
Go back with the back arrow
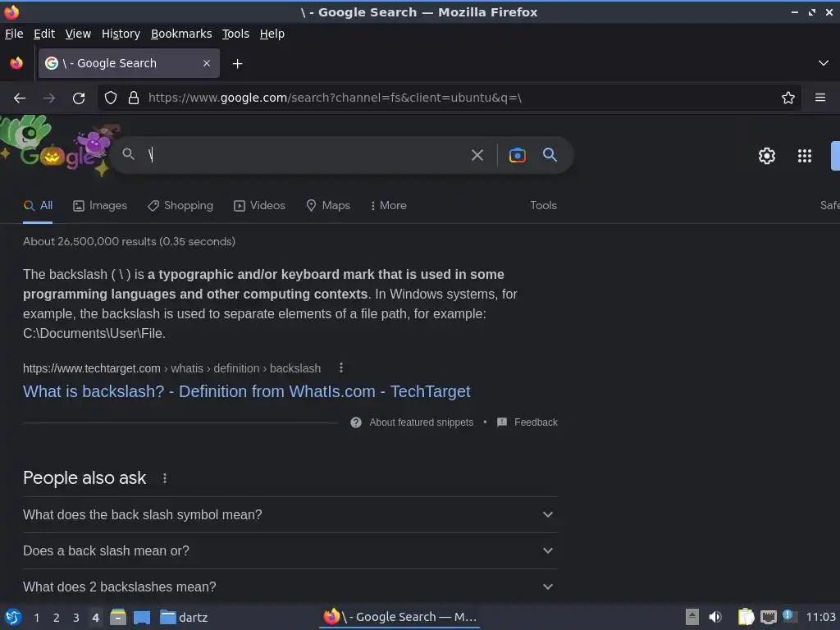pyautogui.click(x=20, y=98)
